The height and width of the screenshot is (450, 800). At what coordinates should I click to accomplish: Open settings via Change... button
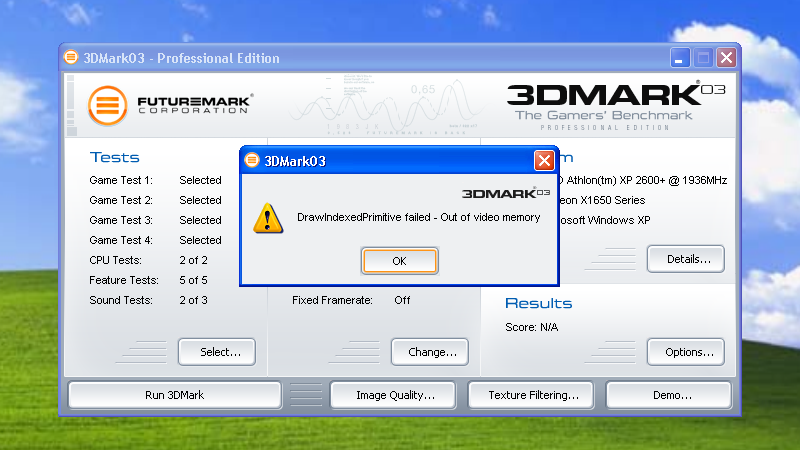(x=430, y=352)
